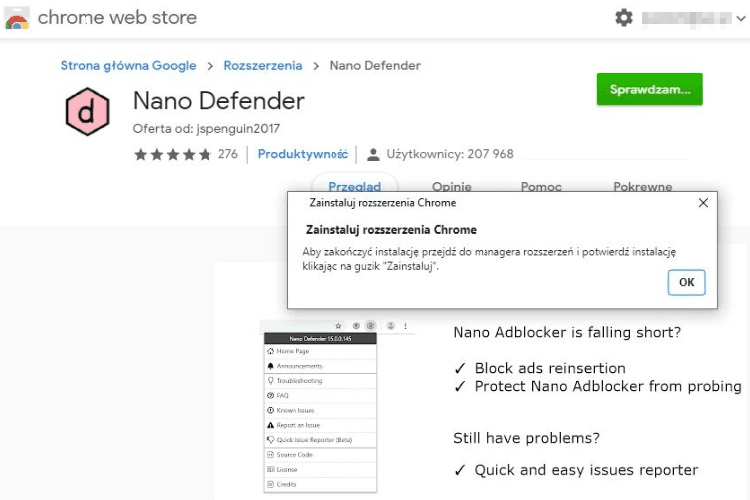Open the Produktywność category link
This screenshot has width=750, height=500.
tap(302, 154)
